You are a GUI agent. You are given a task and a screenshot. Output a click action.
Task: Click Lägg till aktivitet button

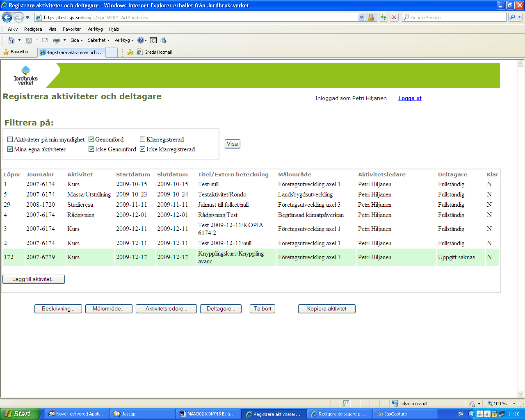34,279
